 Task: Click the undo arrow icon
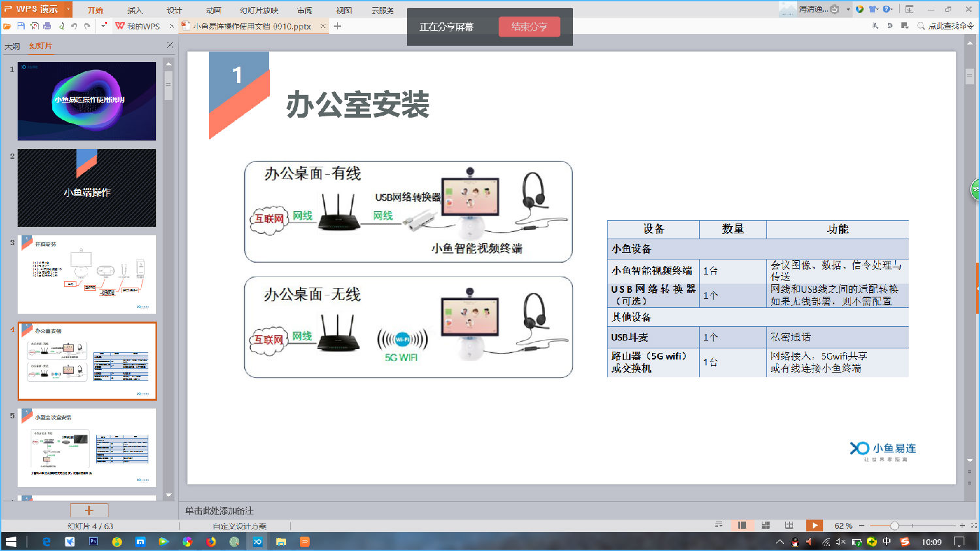[74, 26]
